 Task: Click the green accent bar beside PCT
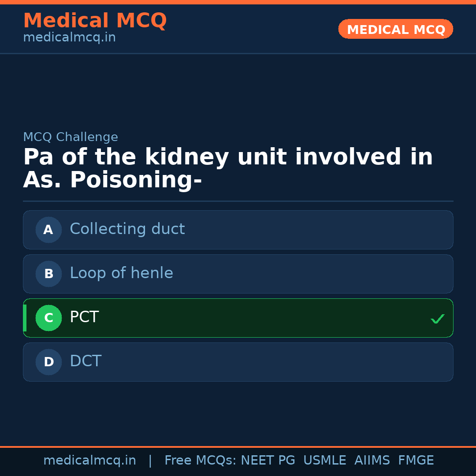pyautogui.click(x=25, y=318)
